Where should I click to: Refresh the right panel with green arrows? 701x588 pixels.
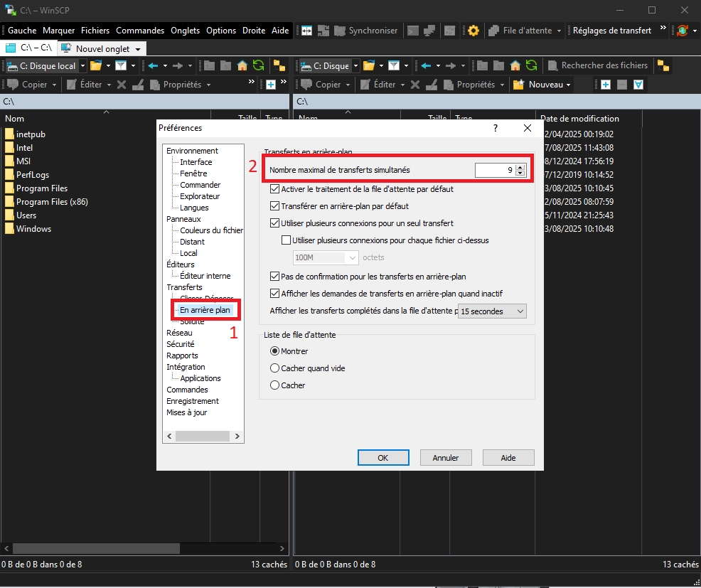[531, 65]
